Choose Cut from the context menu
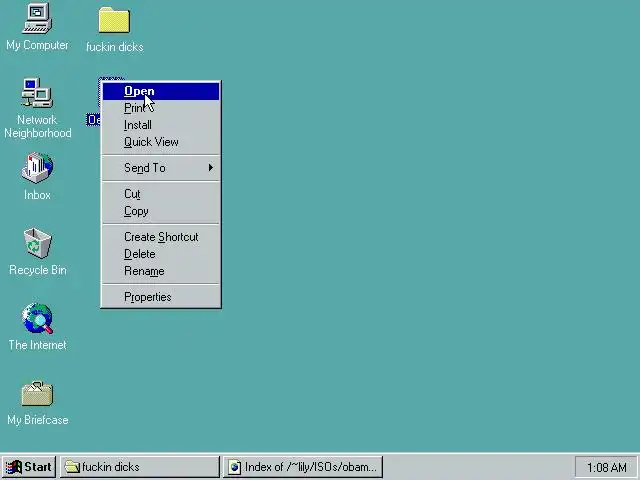This screenshot has width=640, height=480. click(161, 194)
